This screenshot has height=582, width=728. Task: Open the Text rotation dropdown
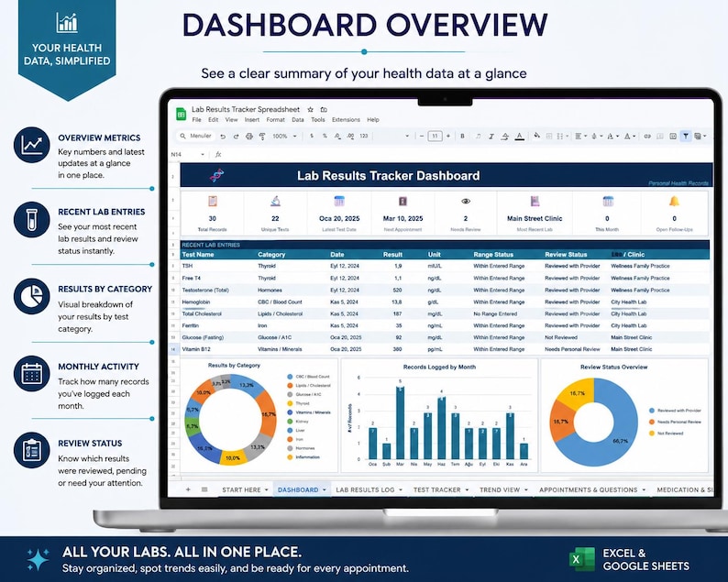[630, 136]
